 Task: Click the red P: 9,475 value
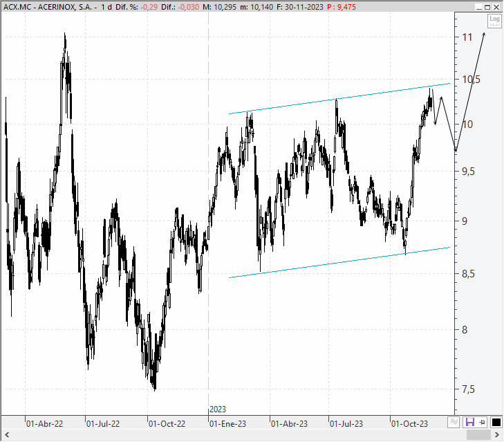click(x=342, y=7)
